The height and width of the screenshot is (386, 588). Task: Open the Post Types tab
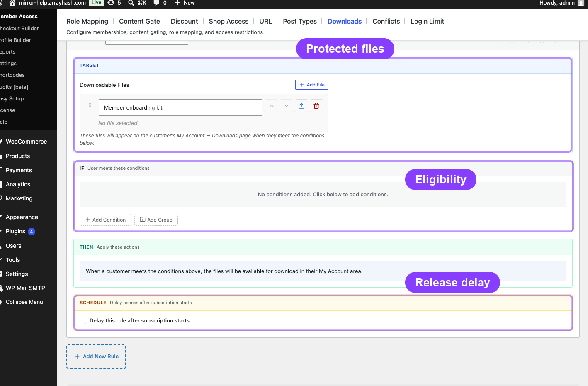point(300,21)
